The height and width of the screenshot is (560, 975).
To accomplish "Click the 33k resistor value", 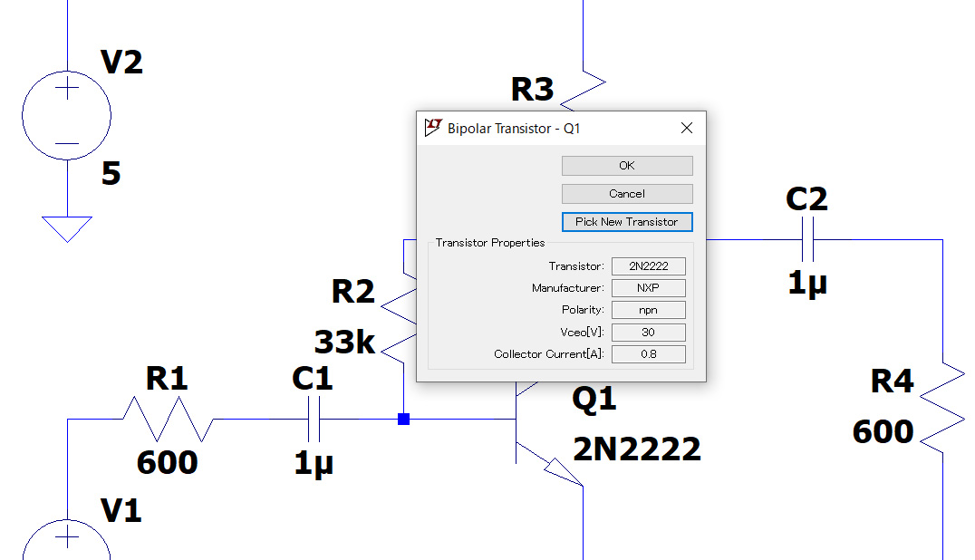I will click(344, 342).
